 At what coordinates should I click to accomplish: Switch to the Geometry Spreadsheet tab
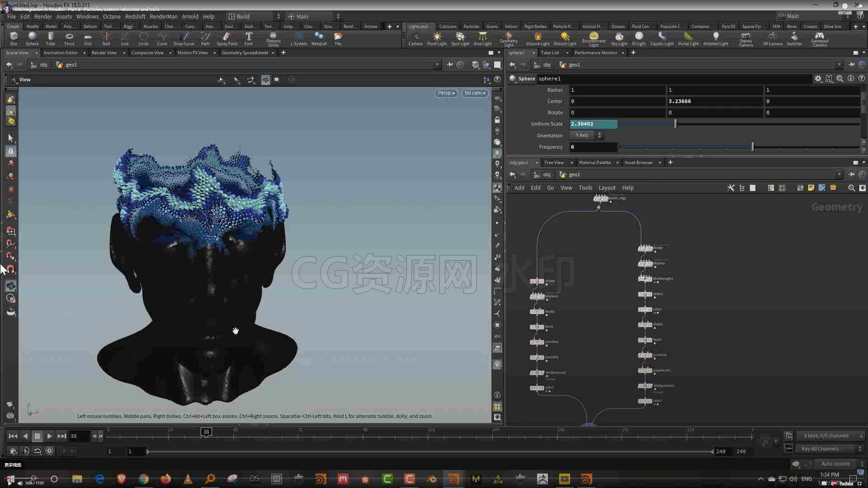tap(245, 53)
